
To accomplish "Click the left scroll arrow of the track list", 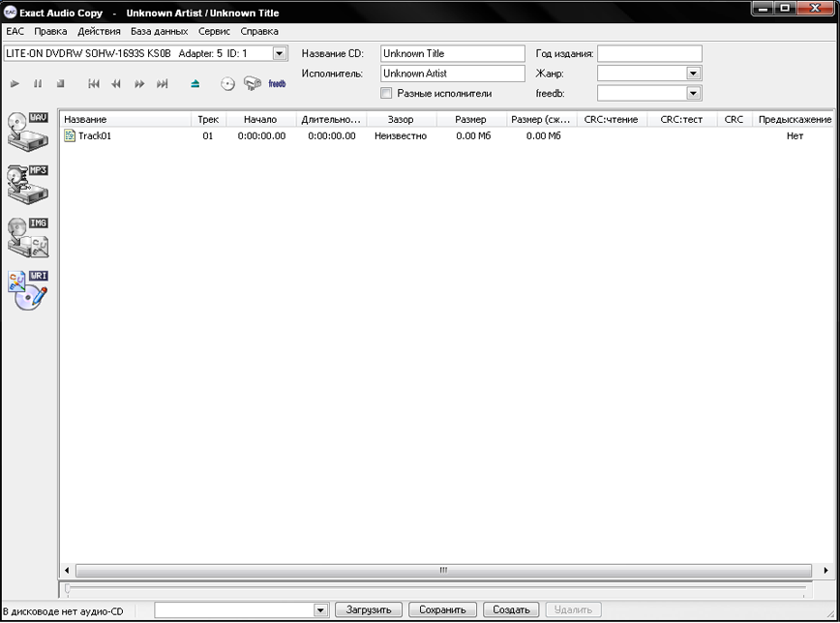I will [x=67, y=570].
